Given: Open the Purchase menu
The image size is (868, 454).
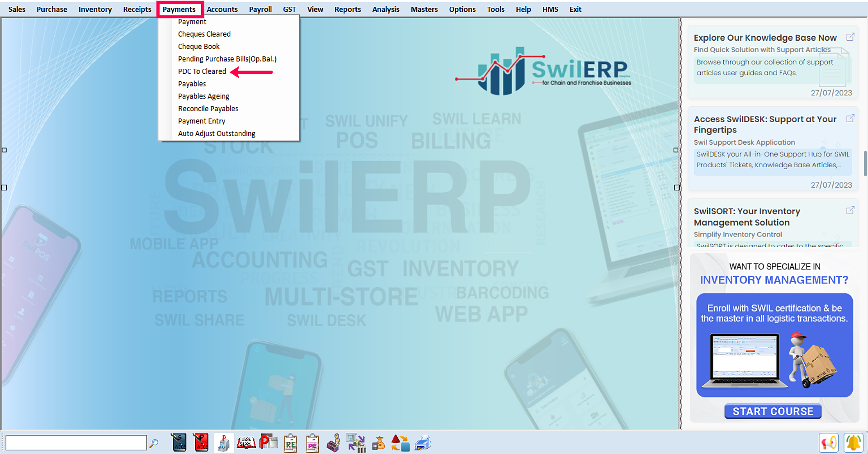Looking at the screenshot, I should click(52, 9).
